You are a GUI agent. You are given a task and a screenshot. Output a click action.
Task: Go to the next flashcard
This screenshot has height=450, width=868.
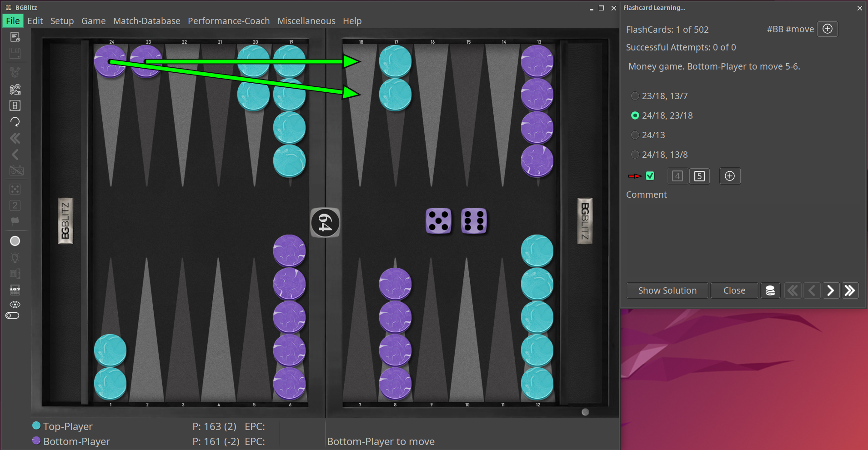tap(830, 290)
